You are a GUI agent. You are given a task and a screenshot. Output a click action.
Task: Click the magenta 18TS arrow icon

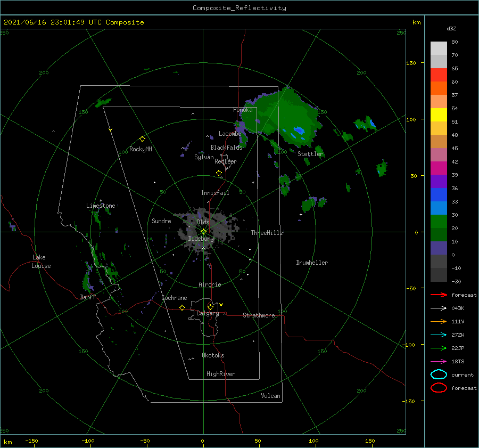(x=439, y=362)
